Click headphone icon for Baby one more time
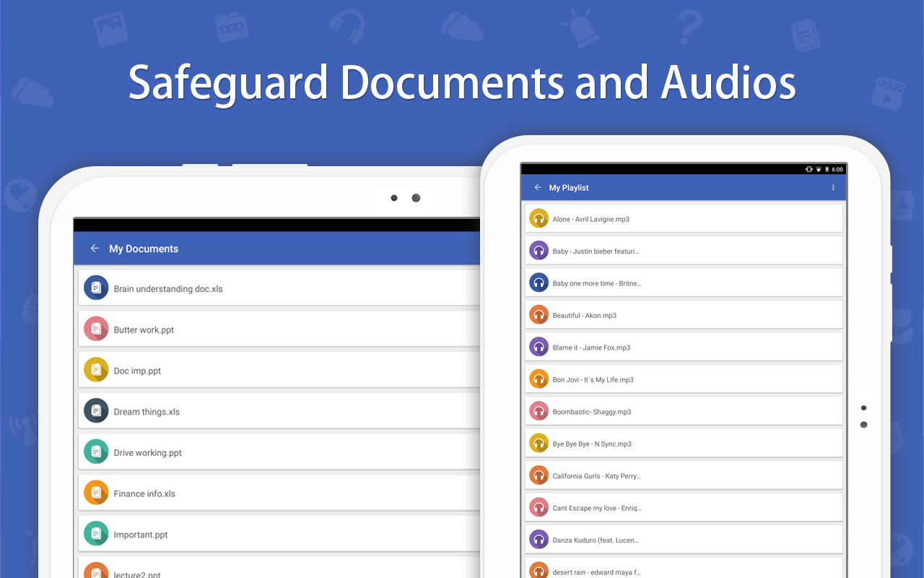 (539, 283)
